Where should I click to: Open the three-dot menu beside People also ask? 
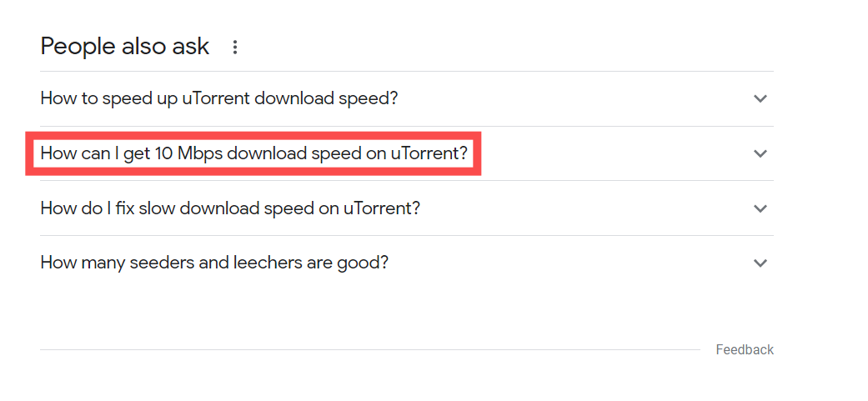coord(235,48)
